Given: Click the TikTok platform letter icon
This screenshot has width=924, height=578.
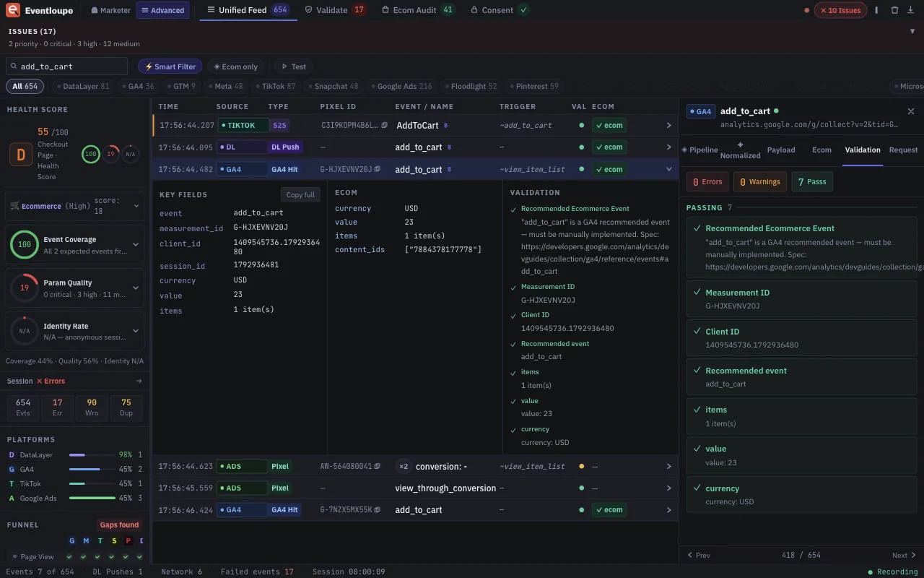Looking at the screenshot, I should click(12, 484).
